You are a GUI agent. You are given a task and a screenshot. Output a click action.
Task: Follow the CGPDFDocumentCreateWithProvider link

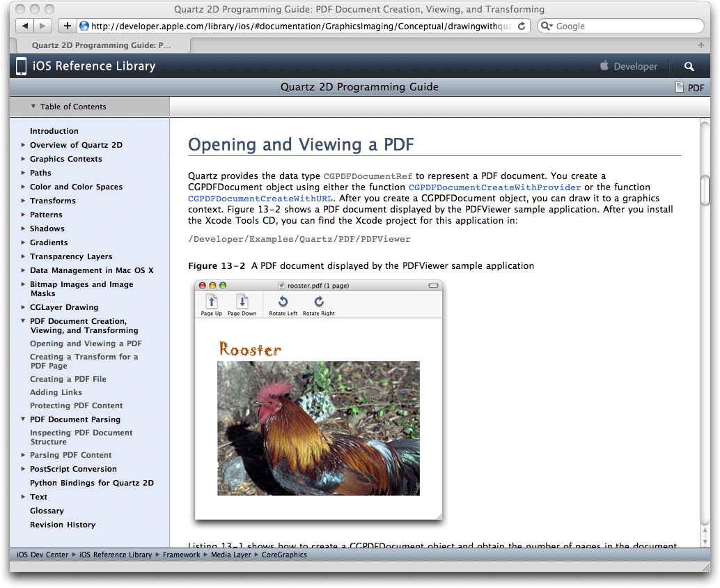[x=494, y=187]
